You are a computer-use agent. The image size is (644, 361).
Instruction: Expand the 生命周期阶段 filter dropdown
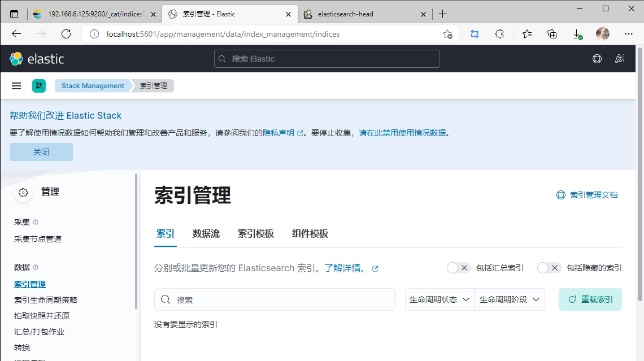pos(510,299)
